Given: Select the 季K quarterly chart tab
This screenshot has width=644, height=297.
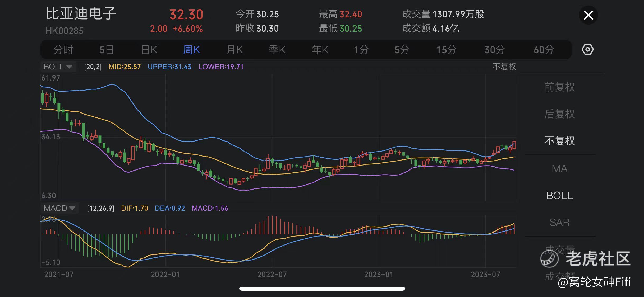Looking at the screenshot, I should tap(277, 50).
